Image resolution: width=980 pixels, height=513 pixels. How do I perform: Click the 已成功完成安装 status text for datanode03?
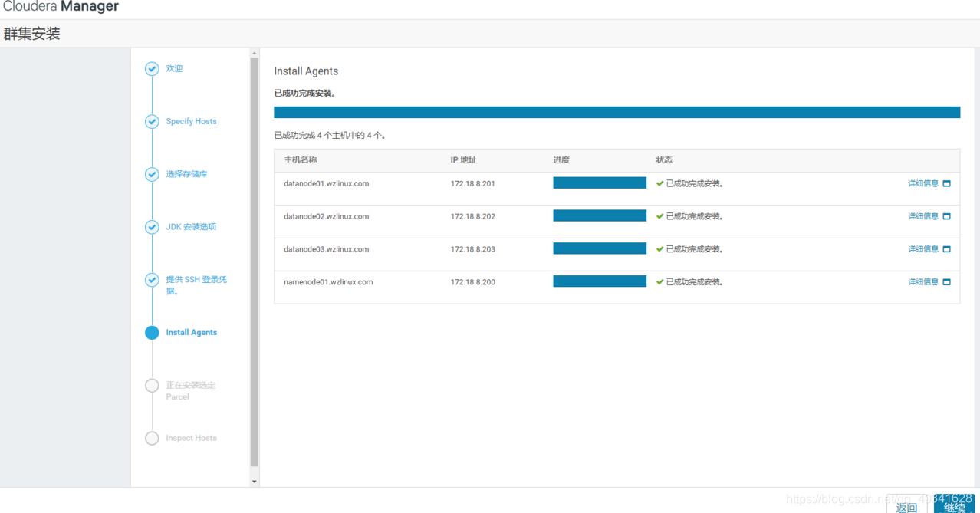[x=695, y=249]
